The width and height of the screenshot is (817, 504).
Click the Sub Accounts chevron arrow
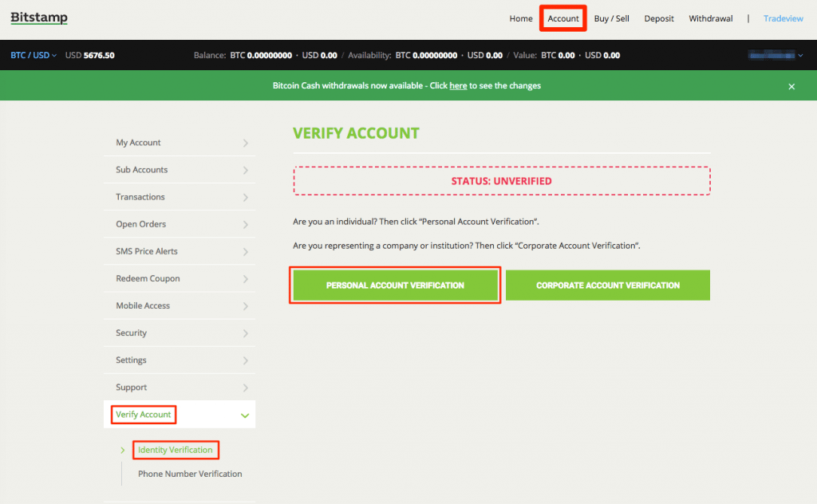click(245, 171)
